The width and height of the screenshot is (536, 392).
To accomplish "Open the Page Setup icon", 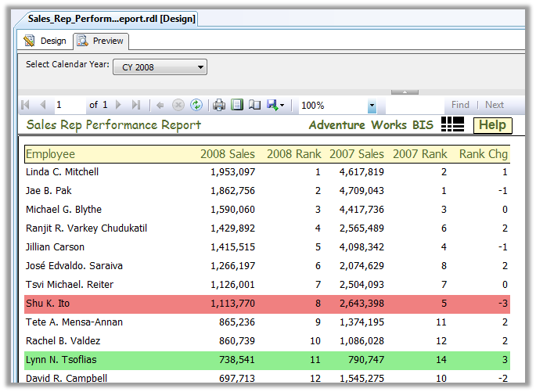I will 254,105.
